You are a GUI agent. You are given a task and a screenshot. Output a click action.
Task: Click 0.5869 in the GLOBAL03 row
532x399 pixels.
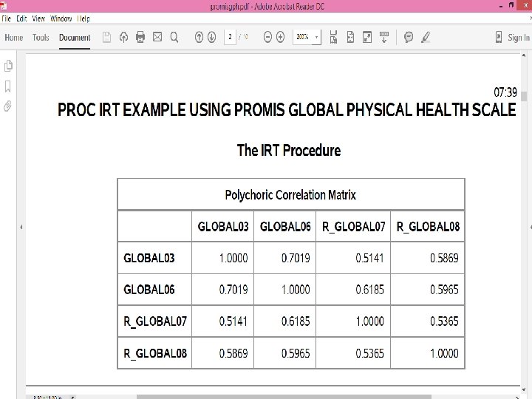pos(444,258)
